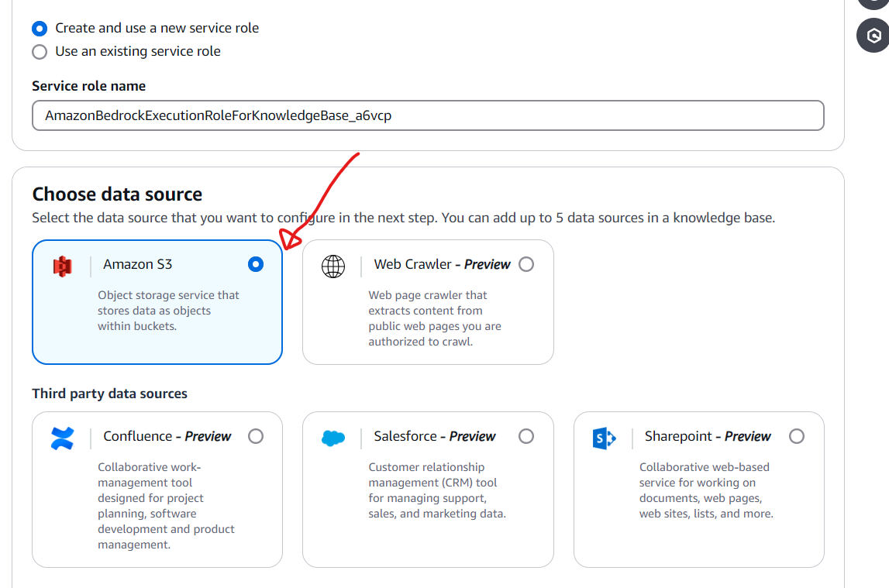The width and height of the screenshot is (889, 588).
Task: Select the Confluence radio button
Action: pyautogui.click(x=256, y=436)
